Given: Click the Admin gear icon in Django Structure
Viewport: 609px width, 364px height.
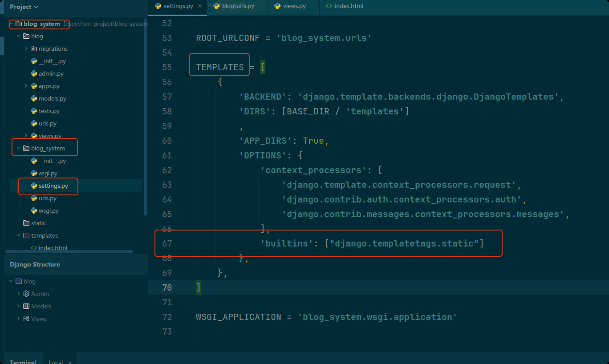Looking at the screenshot, I should [x=26, y=294].
